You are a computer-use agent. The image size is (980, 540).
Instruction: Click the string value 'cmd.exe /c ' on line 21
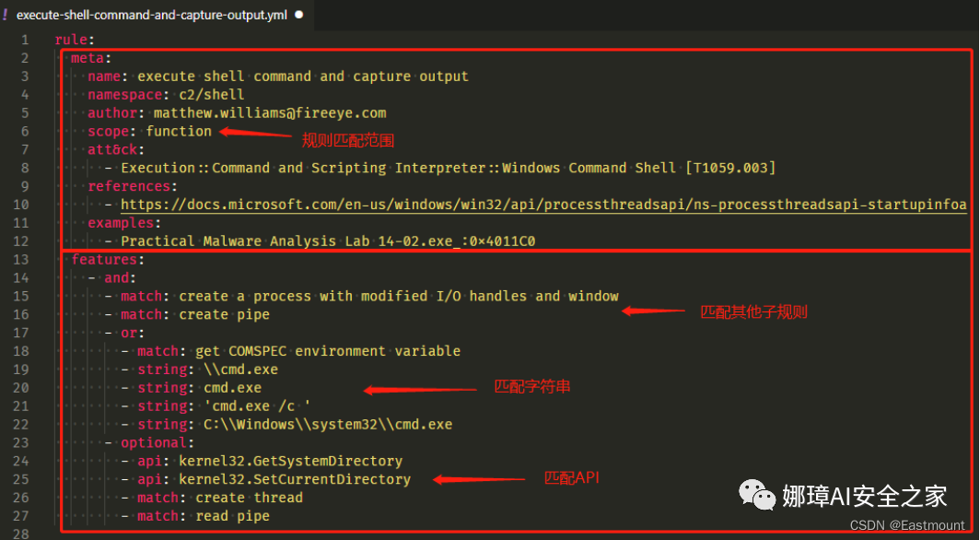[x=258, y=405]
